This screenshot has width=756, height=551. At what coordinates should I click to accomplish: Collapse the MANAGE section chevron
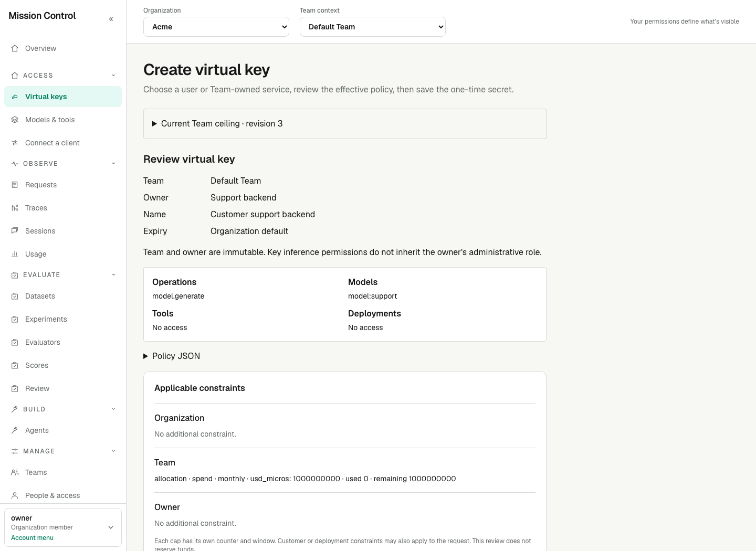click(113, 451)
